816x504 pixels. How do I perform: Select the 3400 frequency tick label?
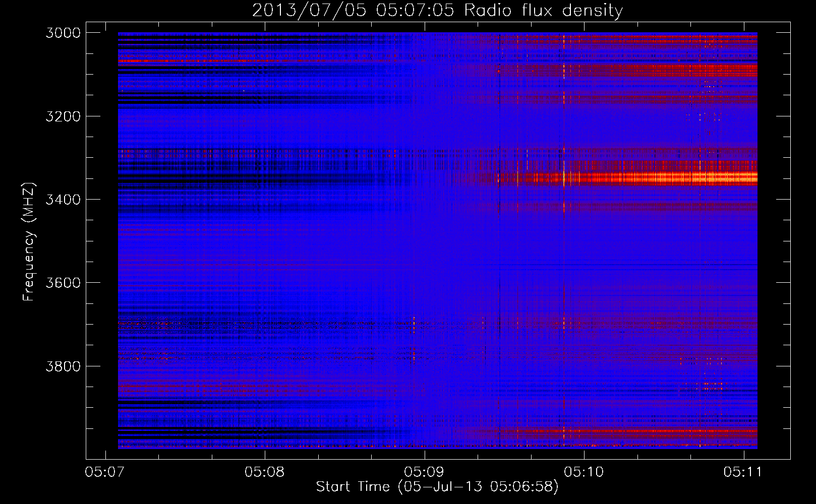(63, 200)
